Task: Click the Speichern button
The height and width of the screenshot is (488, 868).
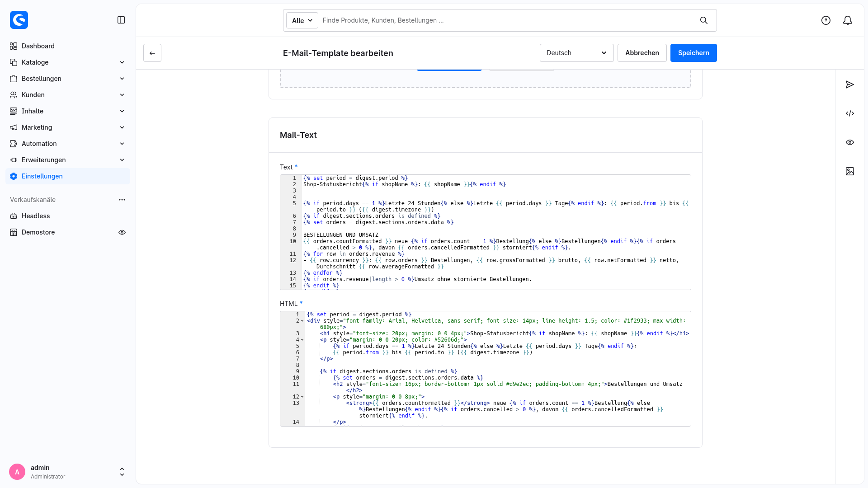Action: 693,53
